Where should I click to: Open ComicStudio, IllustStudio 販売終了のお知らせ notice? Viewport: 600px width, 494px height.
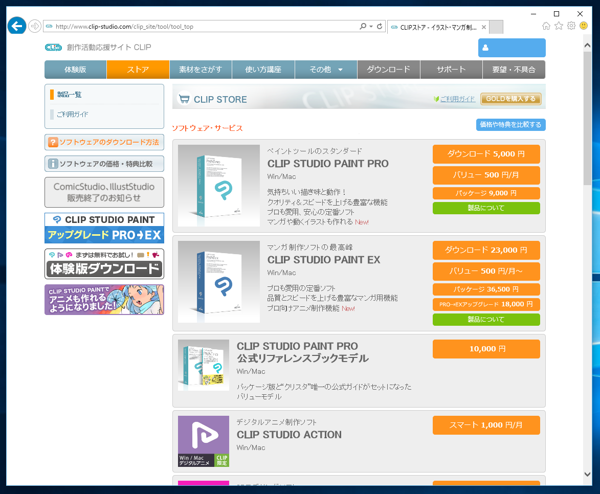click(x=104, y=192)
